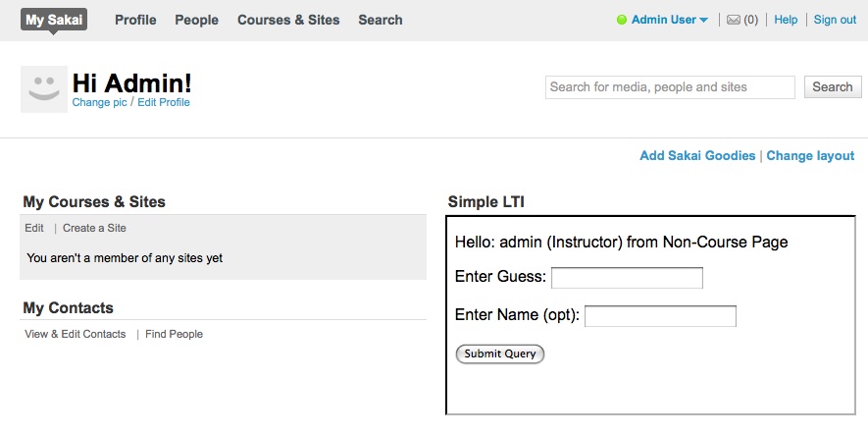Select Search in the top navigation
This screenshot has height=434, width=868.
tap(381, 20)
